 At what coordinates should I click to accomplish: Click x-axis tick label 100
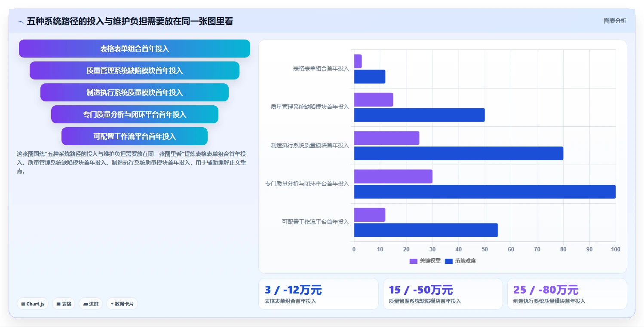[x=616, y=249]
